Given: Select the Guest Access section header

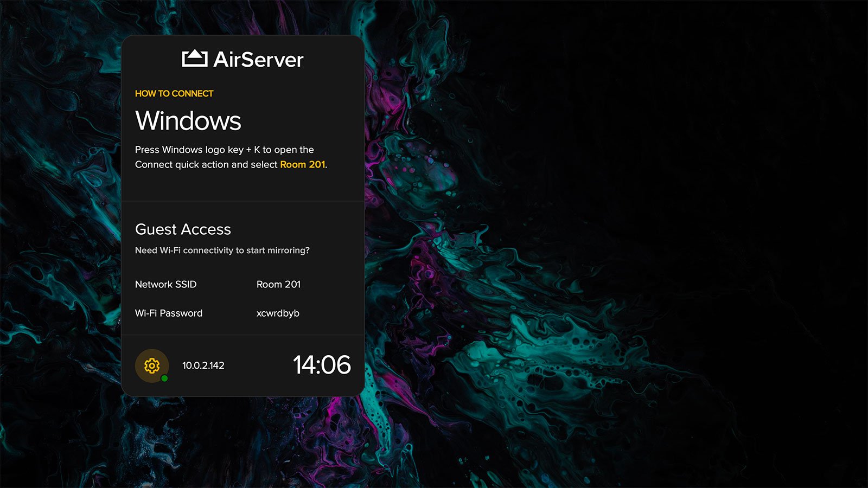Looking at the screenshot, I should point(183,229).
